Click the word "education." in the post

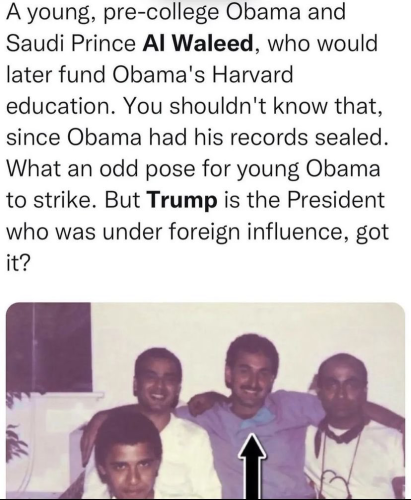[x=62, y=106]
